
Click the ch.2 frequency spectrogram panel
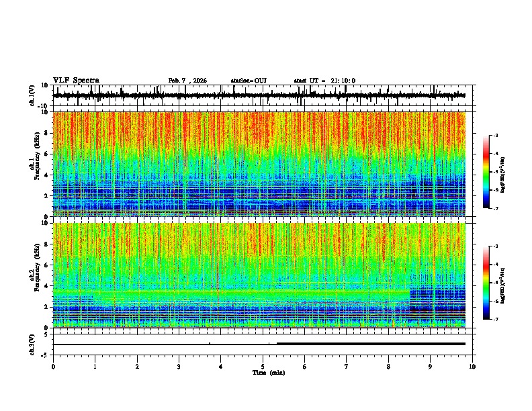(x=259, y=275)
